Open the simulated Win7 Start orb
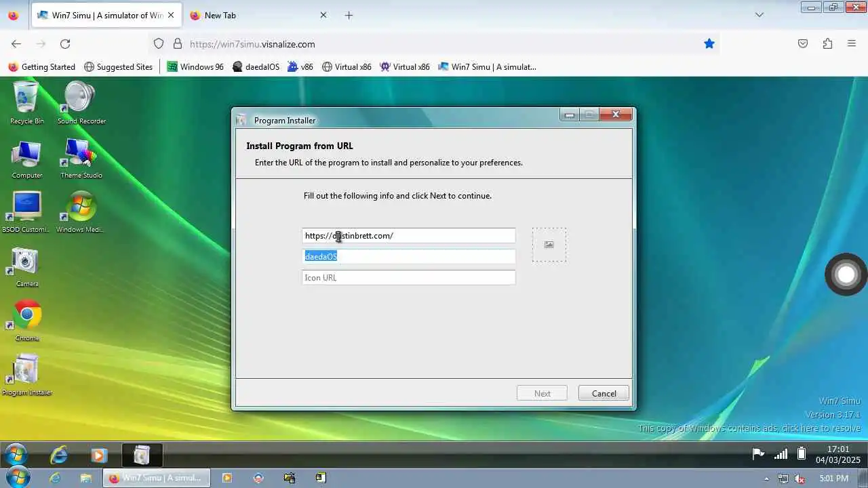This screenshot has width=868, height=488. 16,455
